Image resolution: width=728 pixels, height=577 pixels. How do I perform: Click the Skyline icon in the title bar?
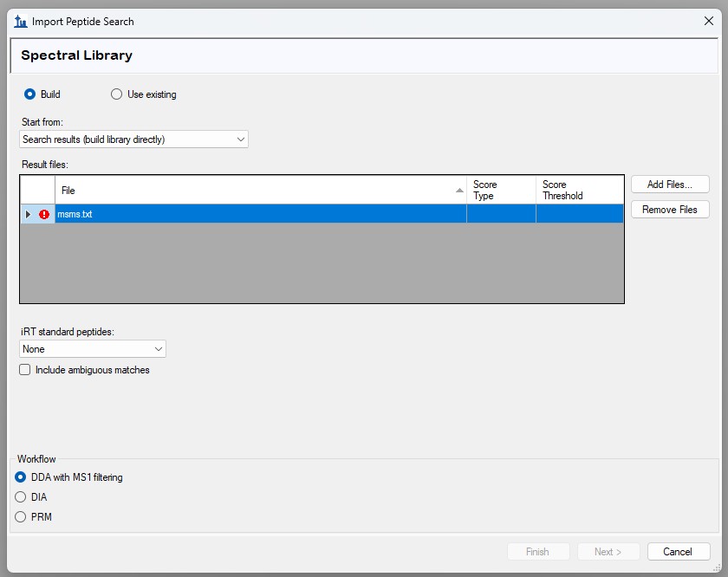pyautogui.click(x=21, y=21)
